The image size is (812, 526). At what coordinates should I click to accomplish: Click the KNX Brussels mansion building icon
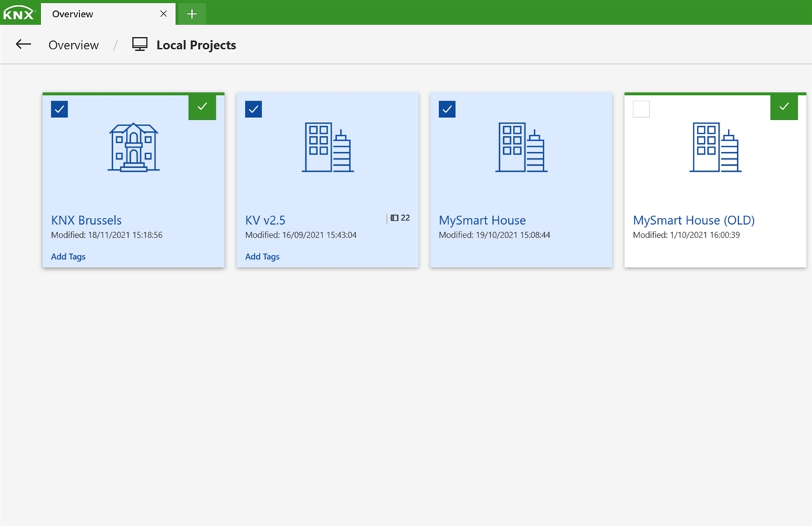click(134, 147)
